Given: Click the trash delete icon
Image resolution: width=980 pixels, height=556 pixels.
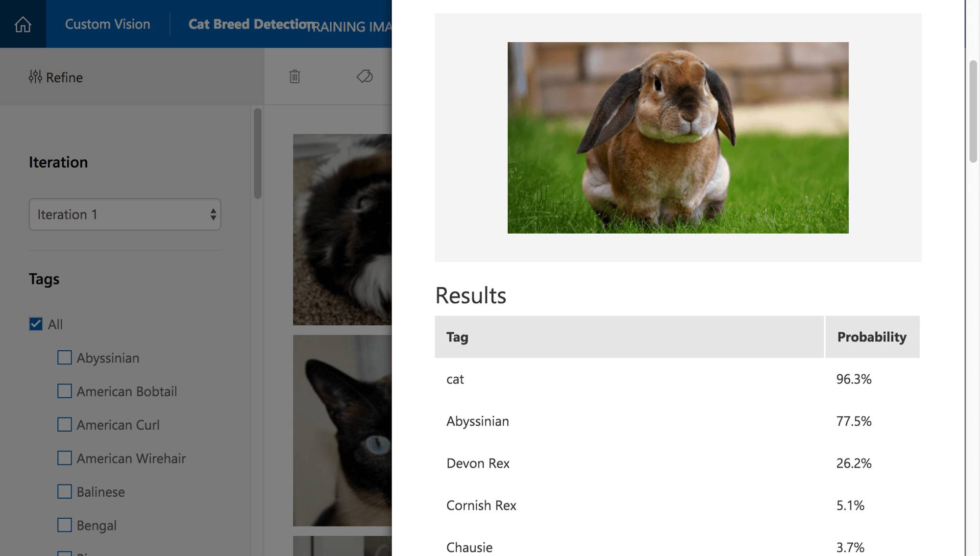Looking at the screenshot, I should tap(294, 76).
